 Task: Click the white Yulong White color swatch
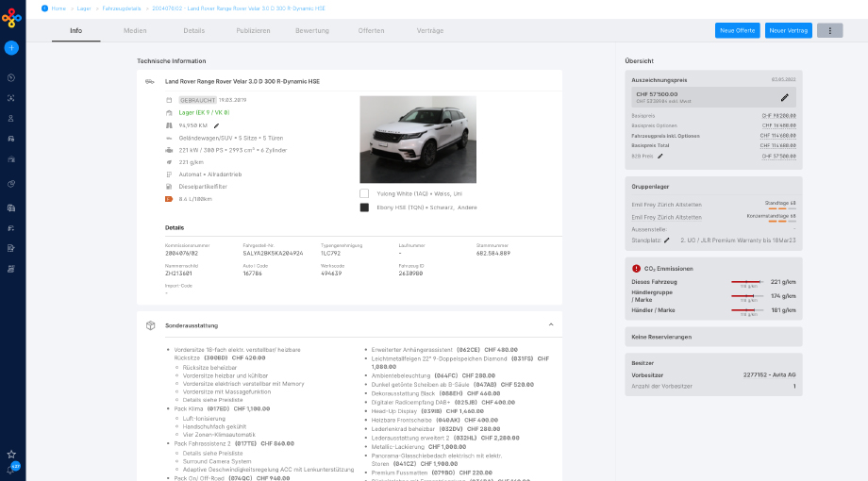click(364, 193)
